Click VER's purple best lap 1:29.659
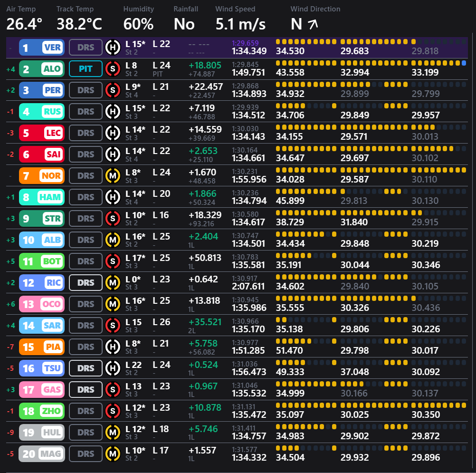Screen dimensions: 476x473 (x=245, y=43)
